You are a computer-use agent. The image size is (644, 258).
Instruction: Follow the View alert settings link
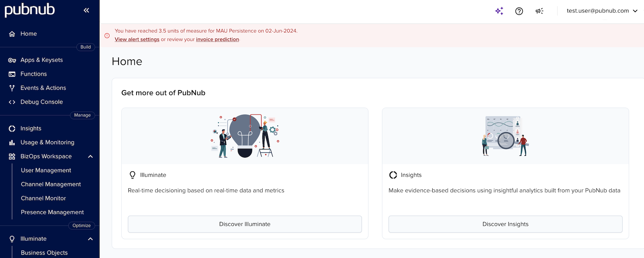point(137,40)
